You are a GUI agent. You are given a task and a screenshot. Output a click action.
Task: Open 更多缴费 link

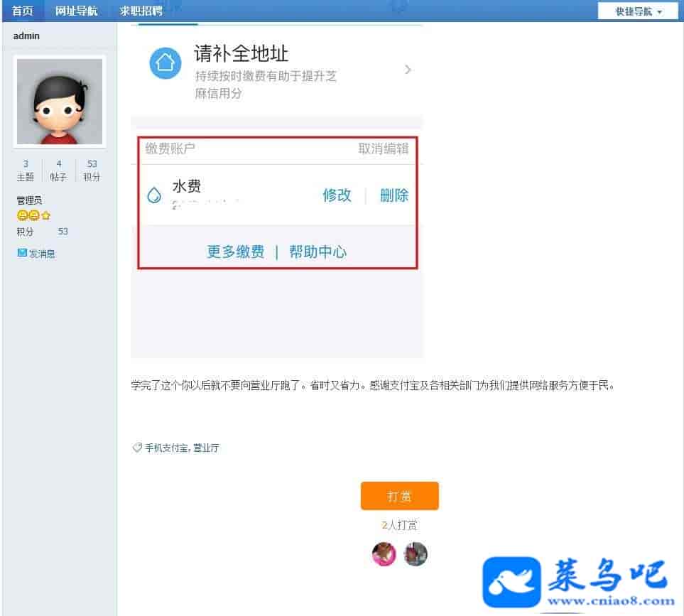(236, 252)
